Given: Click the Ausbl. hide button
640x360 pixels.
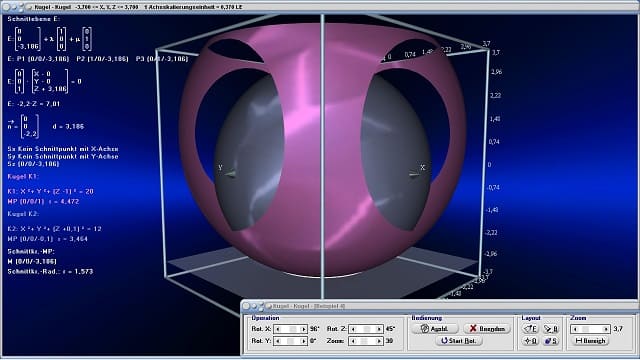Looking at the screenshot, I should (x=435, y=329).
